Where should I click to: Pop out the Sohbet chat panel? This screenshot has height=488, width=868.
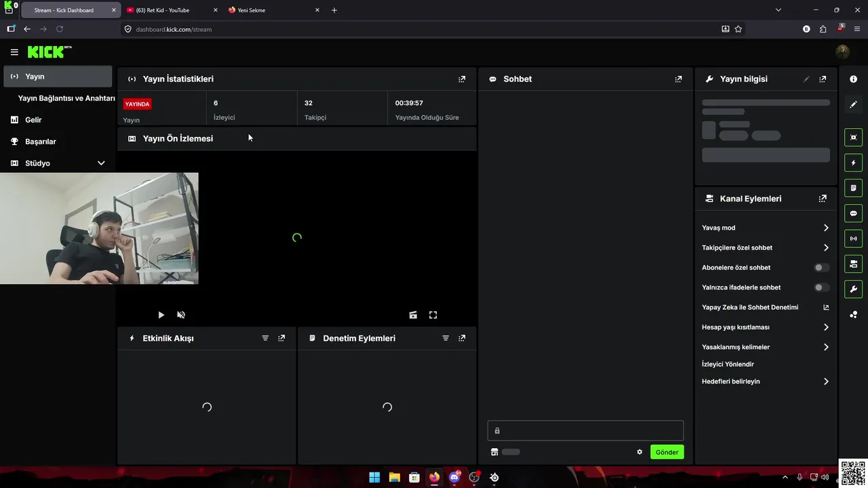[678, 79]
